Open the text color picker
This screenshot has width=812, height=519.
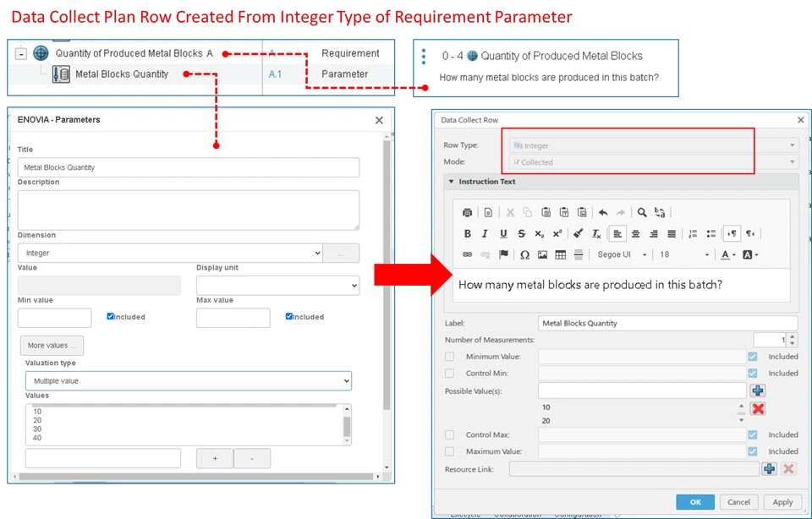(727, 254)
